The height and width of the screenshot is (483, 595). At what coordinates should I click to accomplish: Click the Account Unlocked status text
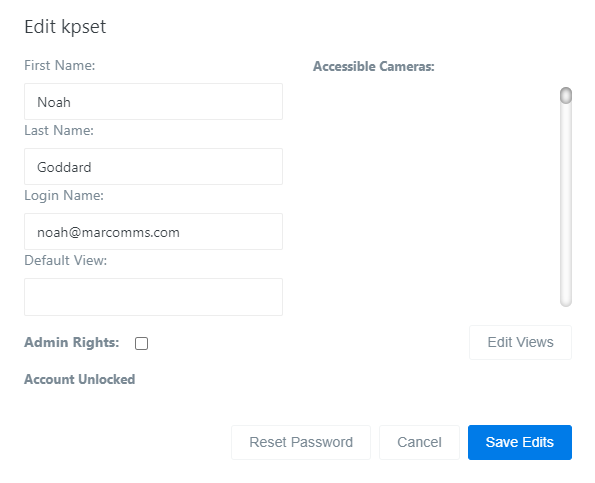tap(80, 379)
